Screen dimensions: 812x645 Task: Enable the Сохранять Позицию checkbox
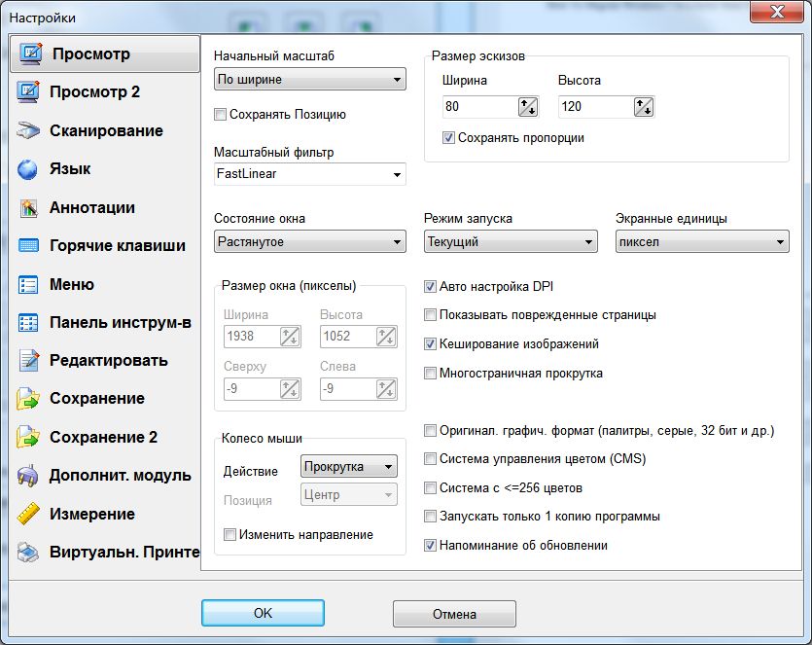[220, 115]
